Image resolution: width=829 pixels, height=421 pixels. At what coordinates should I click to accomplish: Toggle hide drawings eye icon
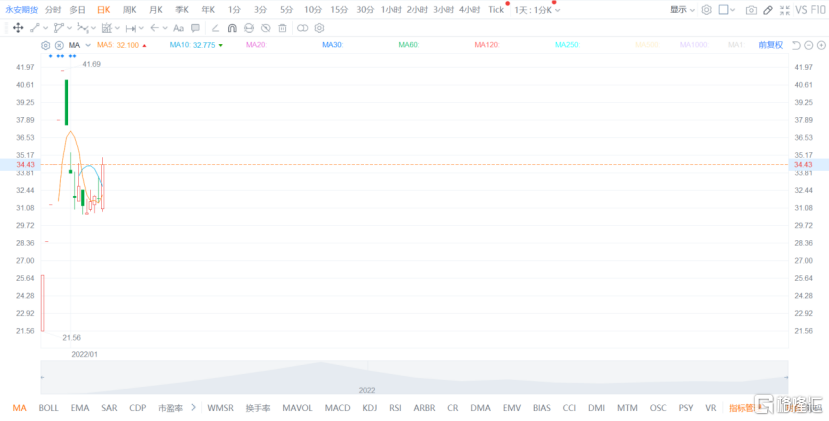coord(266,28)
